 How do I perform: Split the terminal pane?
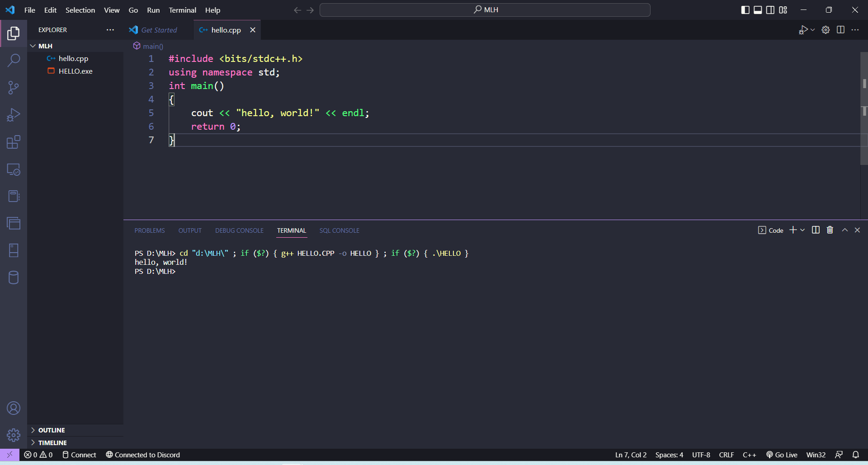(816, 230)
